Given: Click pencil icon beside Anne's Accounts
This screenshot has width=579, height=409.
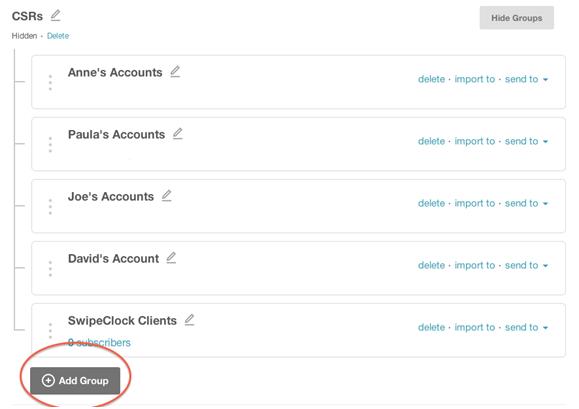Looking at the screenshot, I should pos(175,72).
